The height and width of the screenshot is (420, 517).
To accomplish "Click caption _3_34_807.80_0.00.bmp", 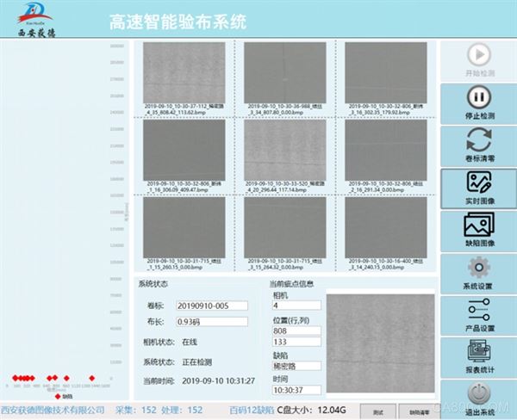I will pyautogui.click(x=276, y=113).
